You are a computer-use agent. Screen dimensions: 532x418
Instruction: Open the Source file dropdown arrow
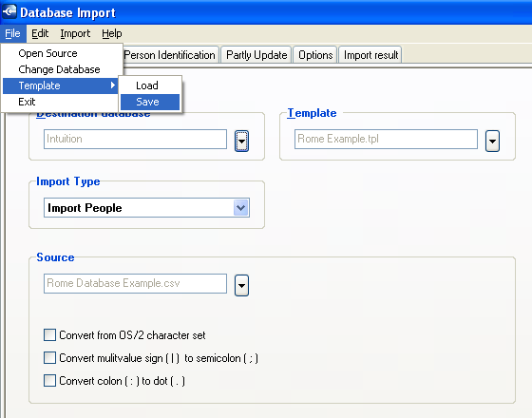tap(241, 285)
